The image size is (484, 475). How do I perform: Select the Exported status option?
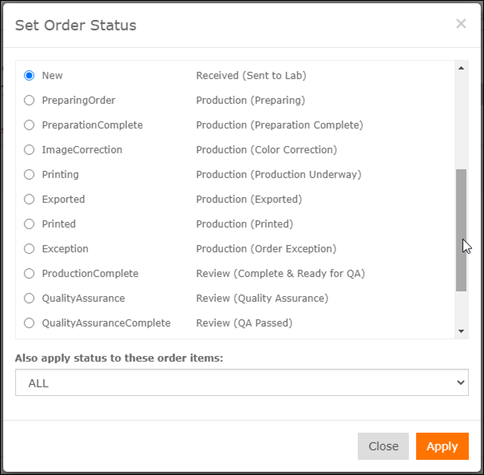pyautogui.click(x=29, y=199)
